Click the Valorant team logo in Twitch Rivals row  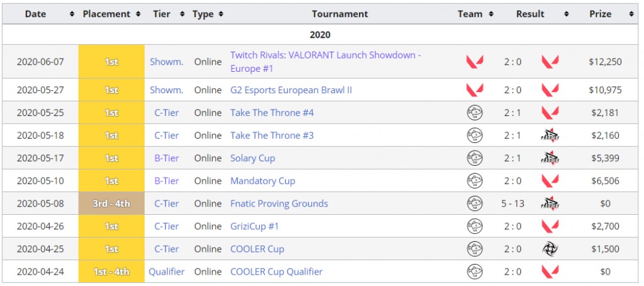coord(474,62)
